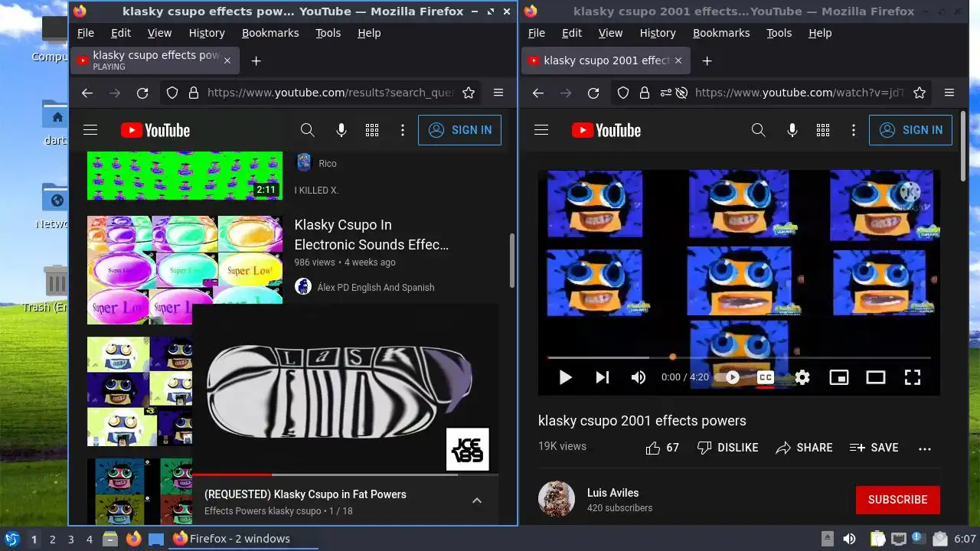
Task: Share the klasky csupo 2001 video
Action: pos(804,448)
